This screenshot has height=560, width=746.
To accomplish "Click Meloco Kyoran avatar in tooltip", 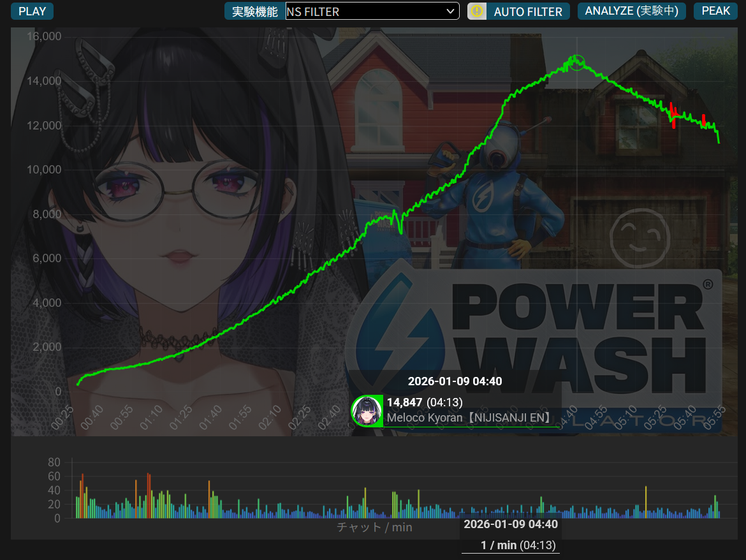I will [x=367, y=411].
